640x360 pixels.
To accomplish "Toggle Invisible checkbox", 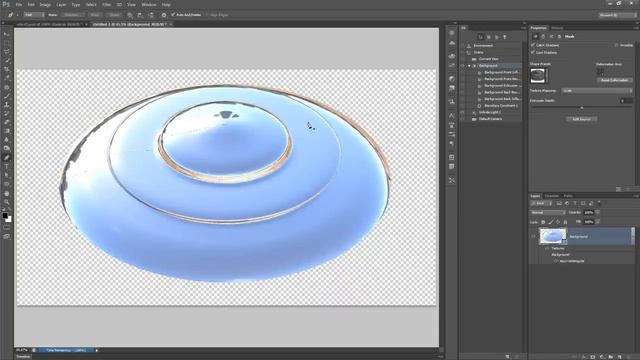I will click(616, 45).
